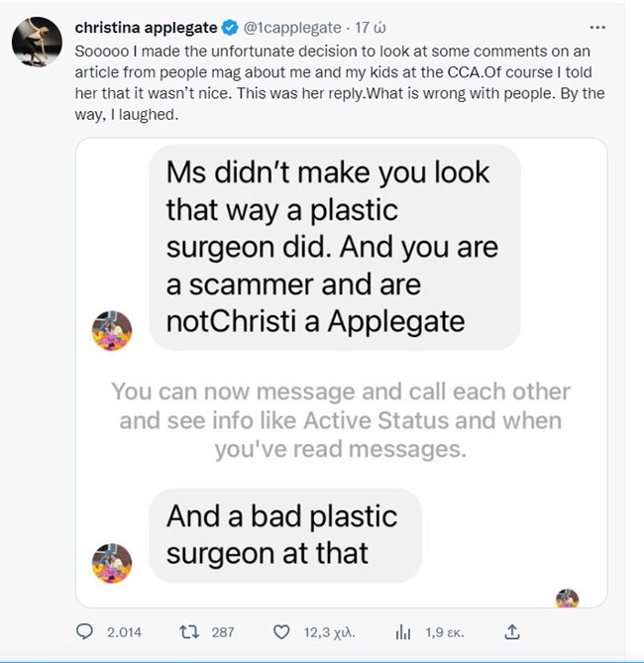Click the sender avatar beside the first message
The height and width of the screenshot is (663, 644).
coord(112,330)
